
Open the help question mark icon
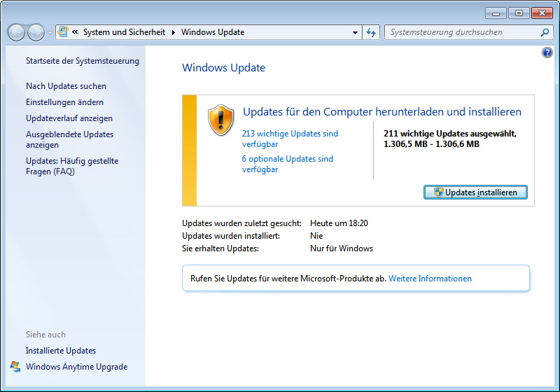[547, 52]
